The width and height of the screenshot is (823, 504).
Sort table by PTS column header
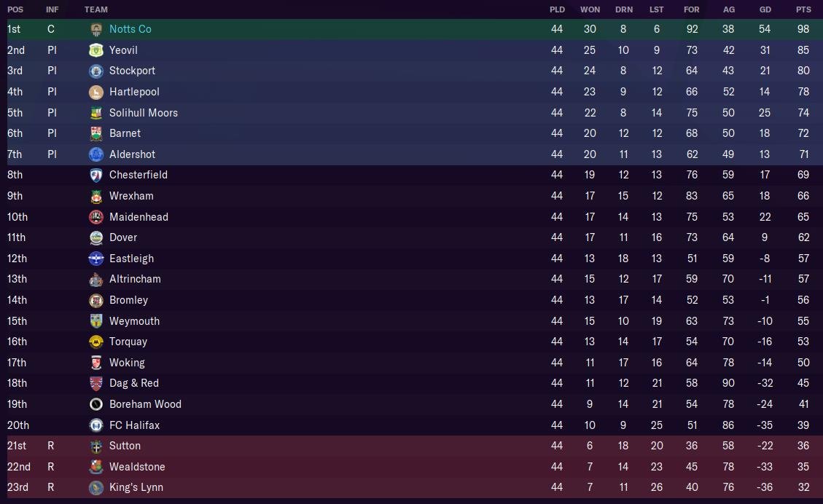point(803,9)
